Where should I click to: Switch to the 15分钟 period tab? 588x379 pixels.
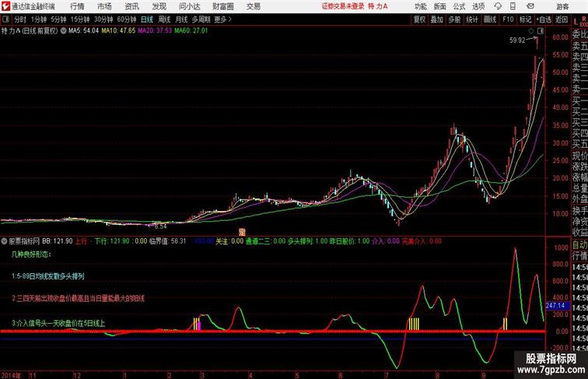point(80,19)
